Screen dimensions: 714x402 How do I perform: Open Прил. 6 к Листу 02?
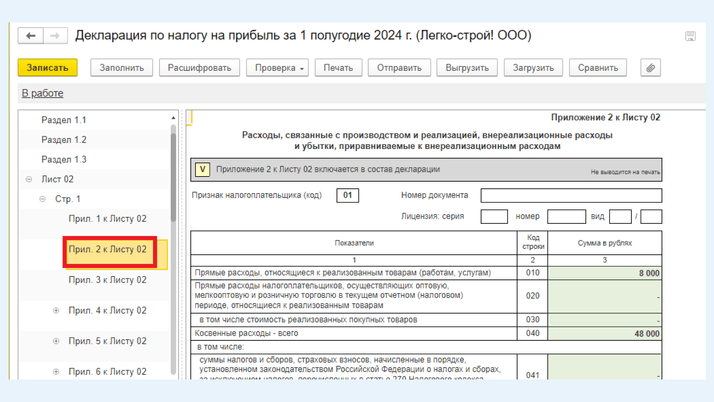[107, 371]
